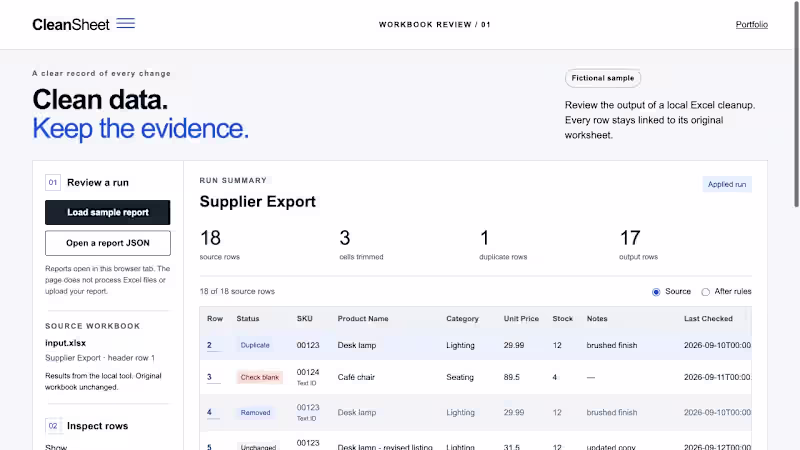Open the row 2 link

[209, 345]
